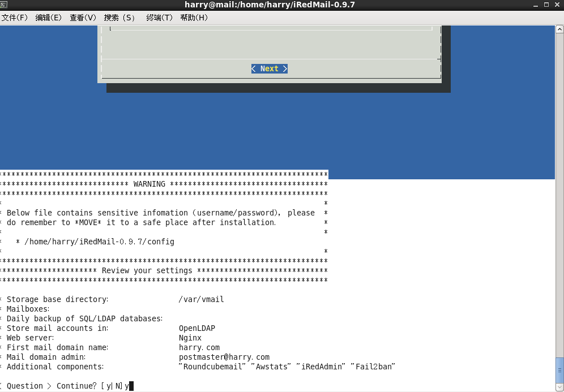This screenshot has height=392, width=564.
Task: Click the harry.com domain name value
Action: [x=199, y=348]
